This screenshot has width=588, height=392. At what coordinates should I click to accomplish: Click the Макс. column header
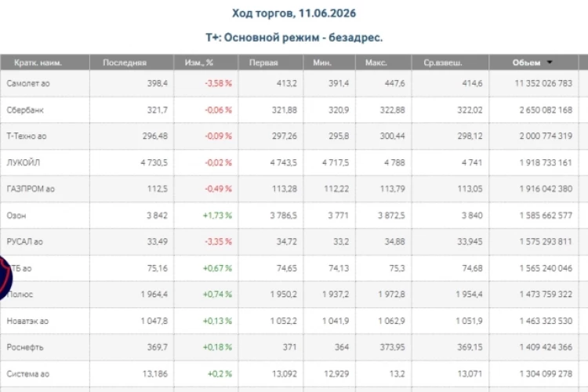(376, 63)
